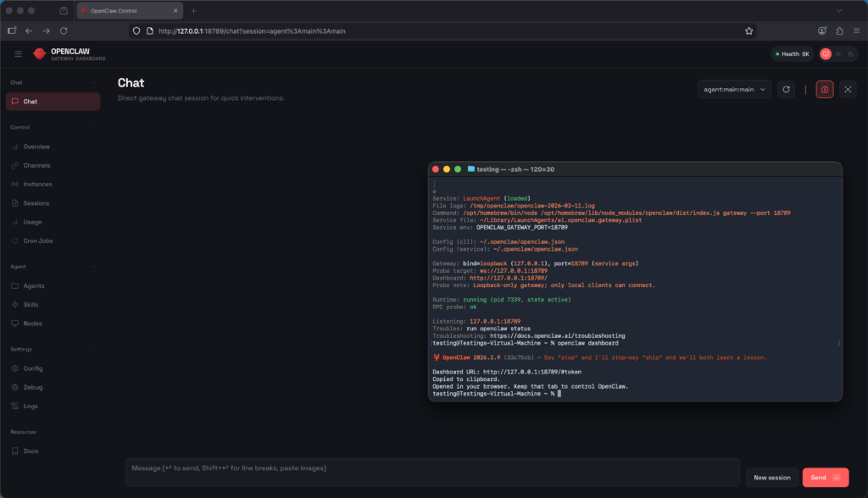Select the Chat item in sidebar
The image size is (868, 498).
tap(53, 102)
